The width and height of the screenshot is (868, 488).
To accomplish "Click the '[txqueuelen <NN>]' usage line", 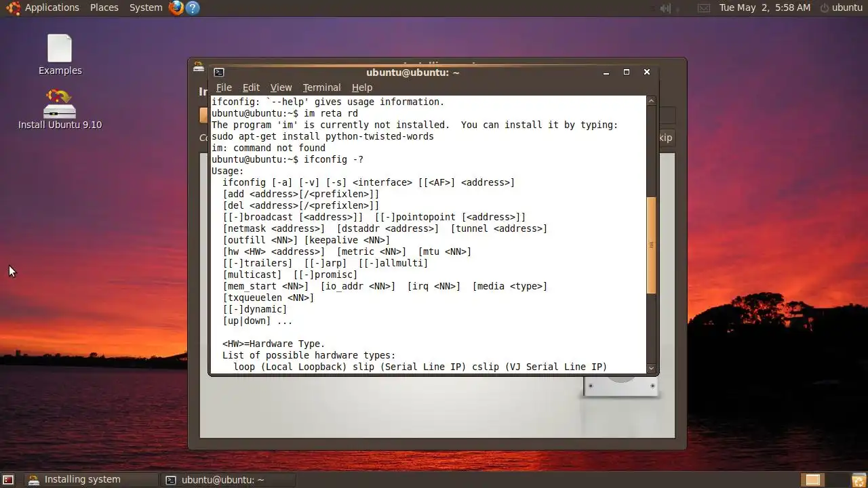I will (x=269, y=298).
